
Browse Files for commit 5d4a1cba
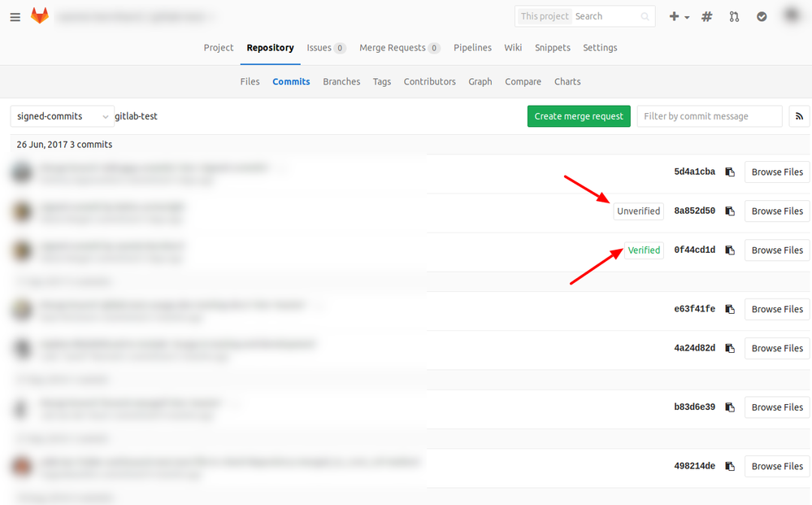tap(777, 172)
